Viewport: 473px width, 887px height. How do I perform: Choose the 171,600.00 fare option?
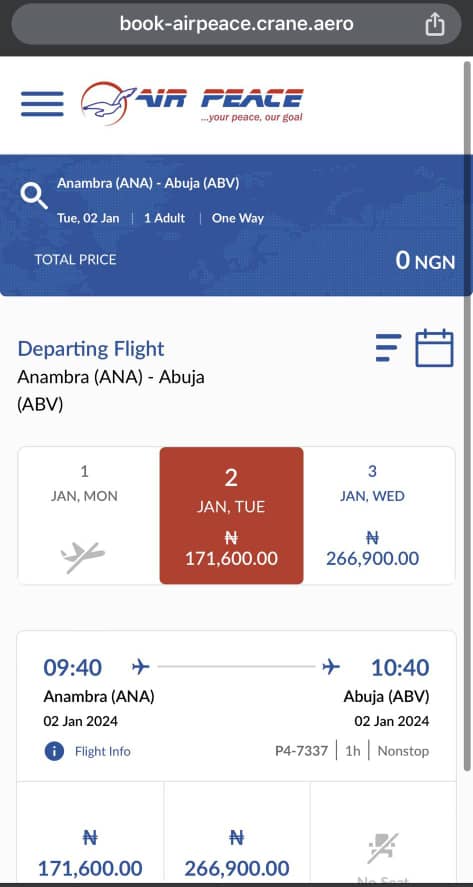(91, 834)
